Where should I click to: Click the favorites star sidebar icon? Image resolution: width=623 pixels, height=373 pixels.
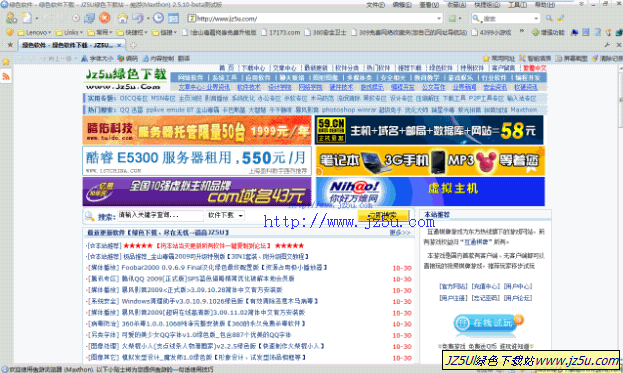tap(6, 62)
